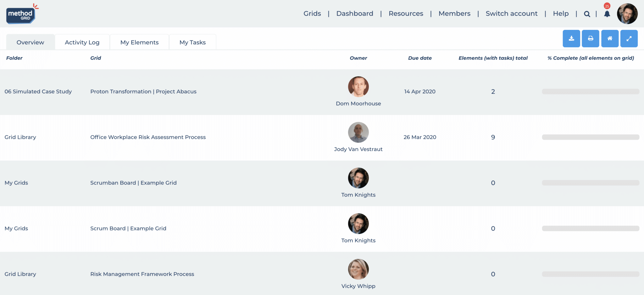Sort by % Complete column header
Screen dimensions: 644x295
591,58
